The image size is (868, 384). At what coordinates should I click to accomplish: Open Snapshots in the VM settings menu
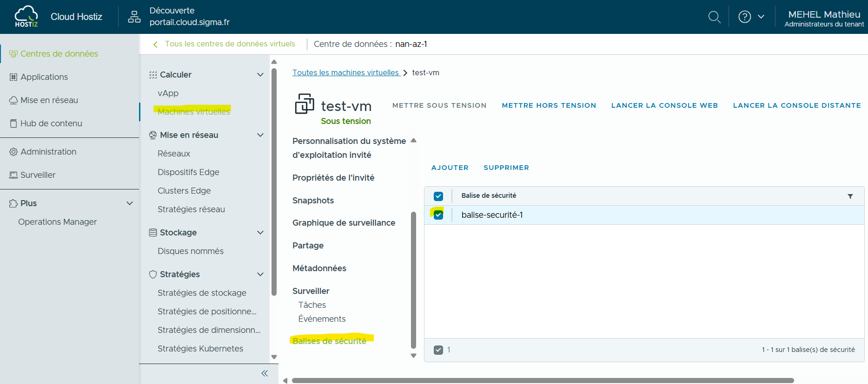pos(313,201)
